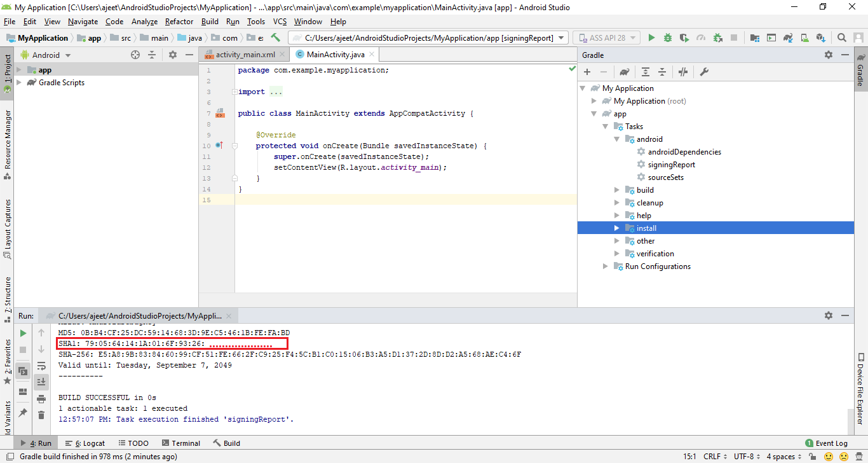Click the user account avatar icon

(x=858, y=38)
